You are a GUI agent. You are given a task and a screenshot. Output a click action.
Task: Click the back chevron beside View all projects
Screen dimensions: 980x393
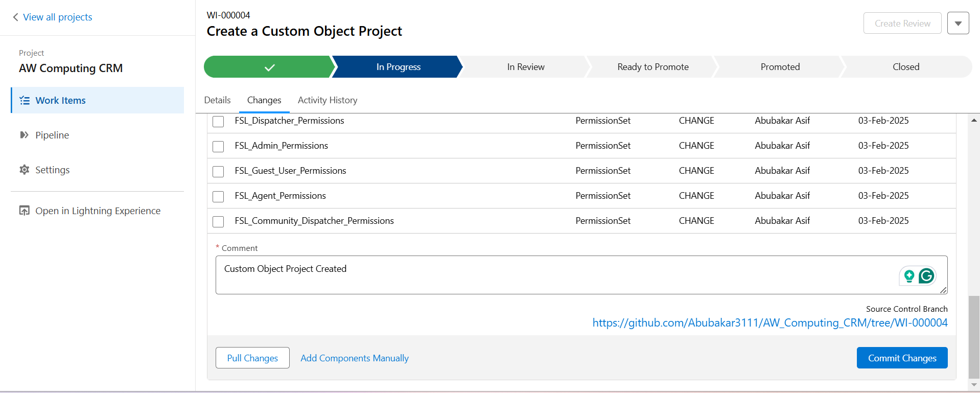tap(15, 17)
